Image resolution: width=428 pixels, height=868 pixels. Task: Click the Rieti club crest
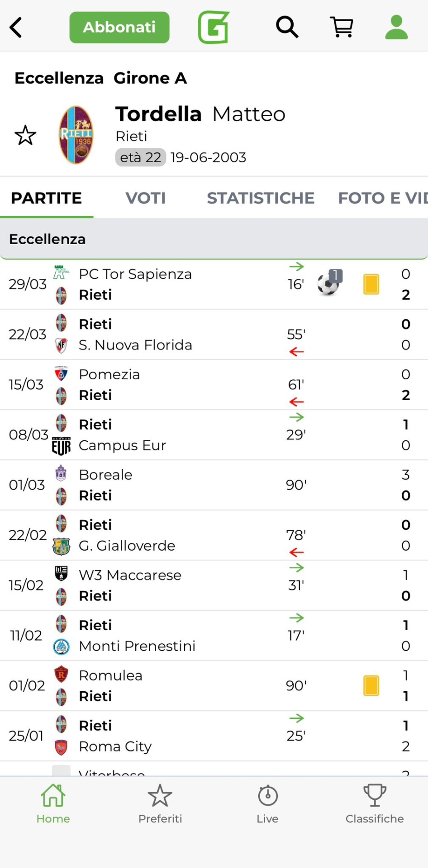pos(76,135)
